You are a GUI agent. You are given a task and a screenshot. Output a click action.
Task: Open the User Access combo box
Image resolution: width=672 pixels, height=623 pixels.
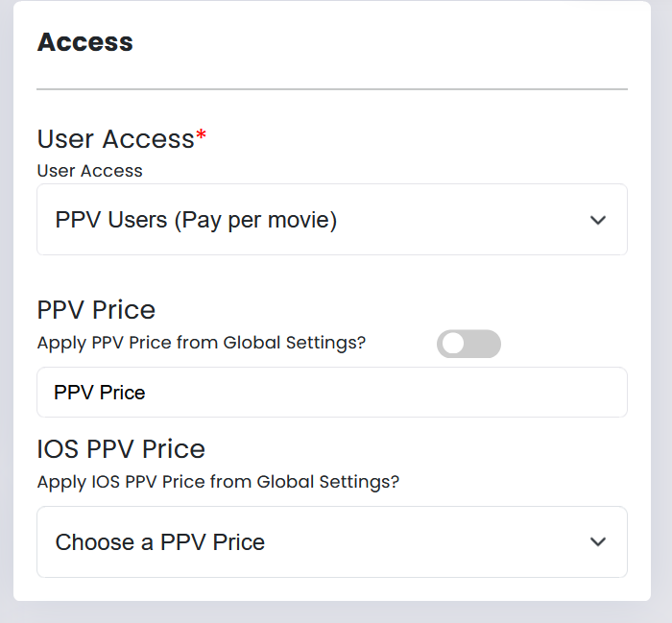coord(331,220)
